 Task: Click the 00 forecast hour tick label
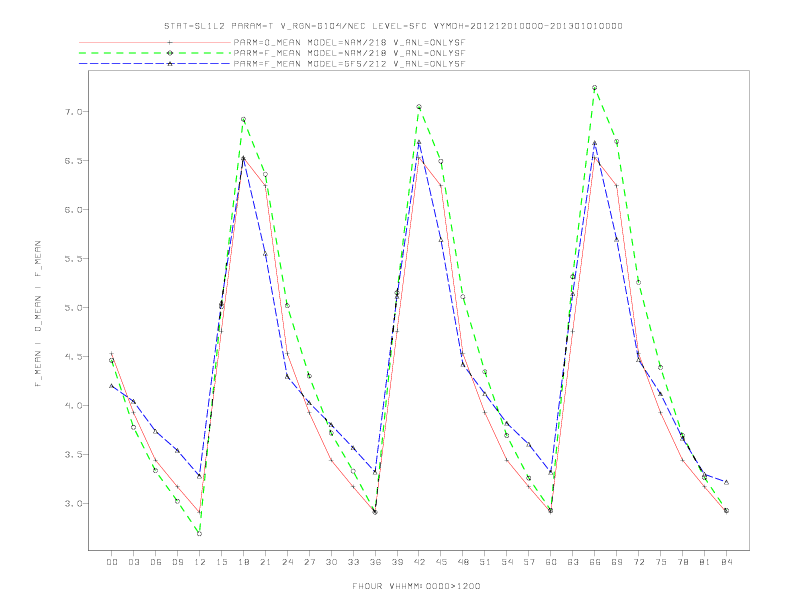point(112,562)
